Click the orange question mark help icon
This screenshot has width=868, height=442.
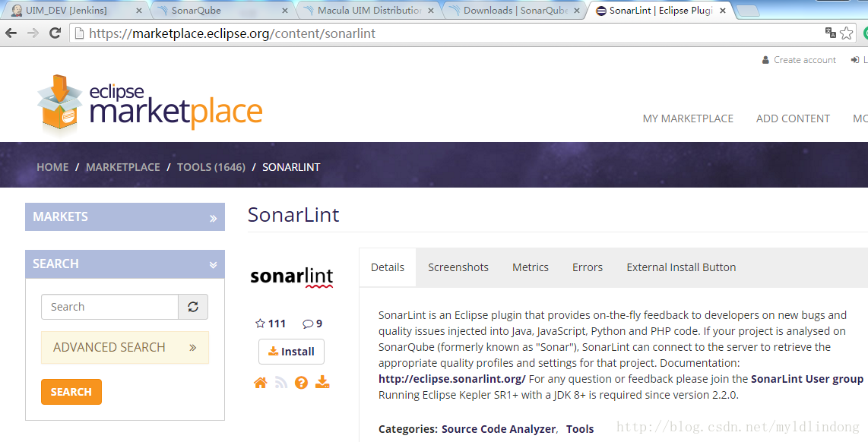(x=301, y=382)
